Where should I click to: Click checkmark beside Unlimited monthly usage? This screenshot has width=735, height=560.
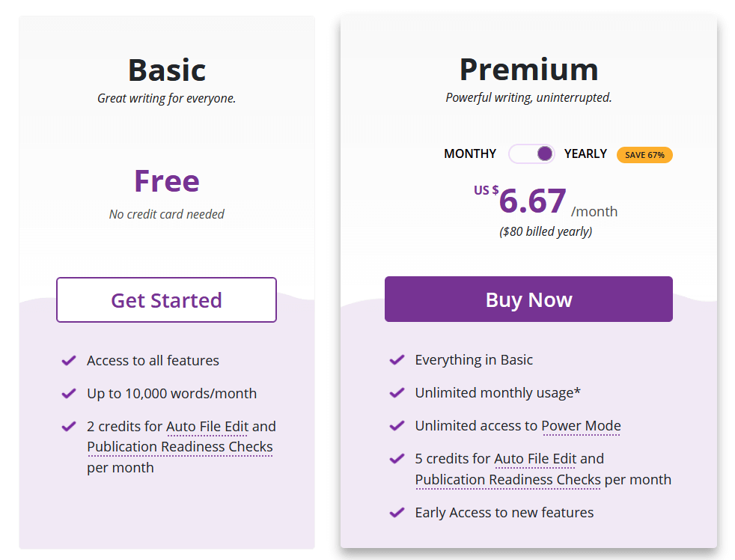397,393
